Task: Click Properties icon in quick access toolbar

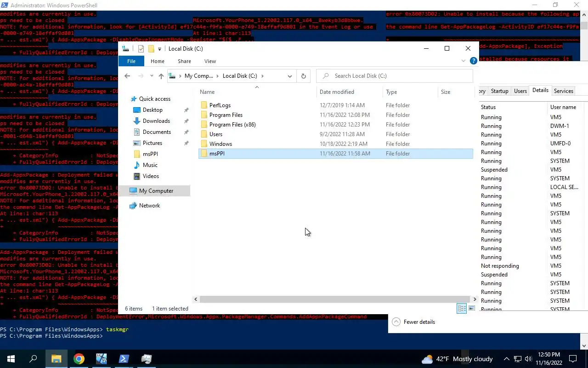Action: [141, 49]
